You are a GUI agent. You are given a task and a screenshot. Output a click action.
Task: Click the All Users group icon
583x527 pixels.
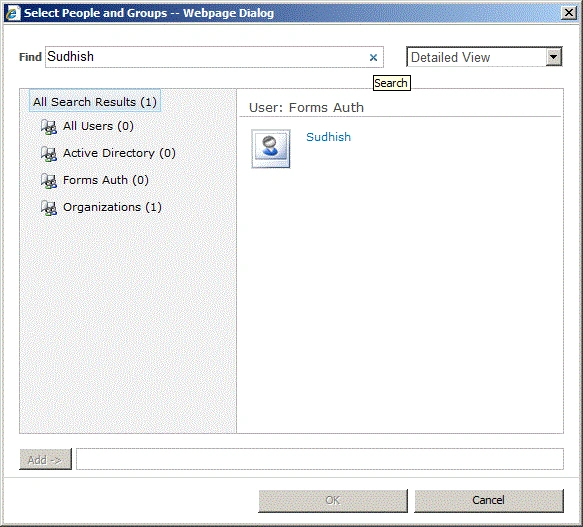click(x=49, y=127)
